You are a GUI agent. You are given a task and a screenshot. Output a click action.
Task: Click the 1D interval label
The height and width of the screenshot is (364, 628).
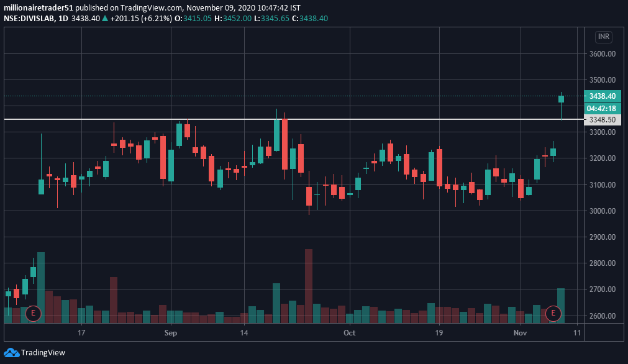(63, 19)
